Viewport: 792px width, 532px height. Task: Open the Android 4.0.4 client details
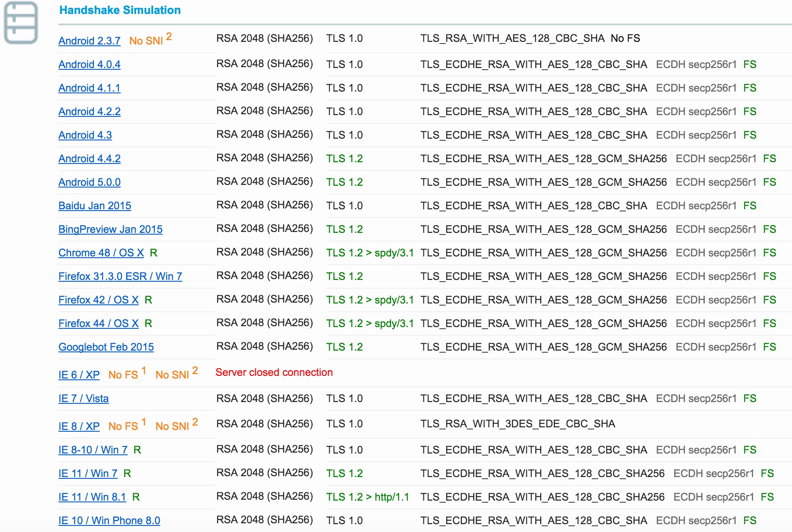[89, 65]
